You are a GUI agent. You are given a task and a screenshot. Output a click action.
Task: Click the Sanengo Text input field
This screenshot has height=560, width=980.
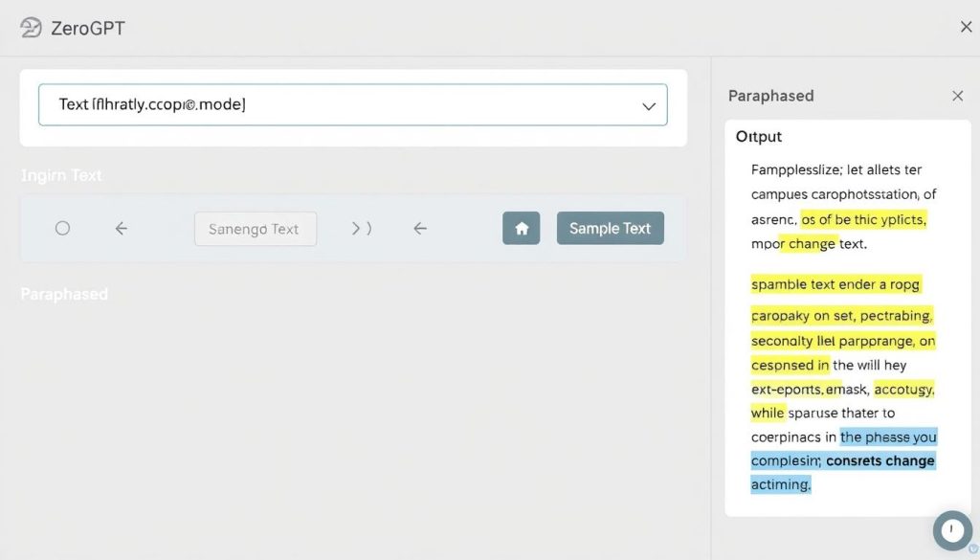255,229
